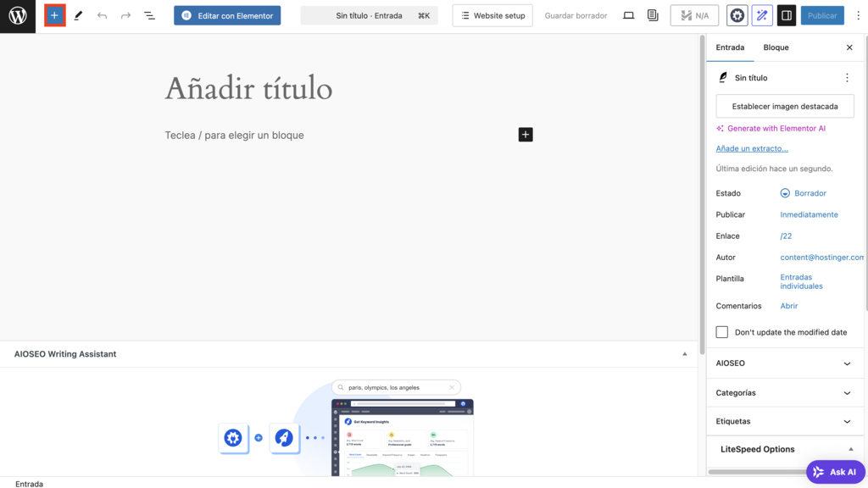Open the block inserter
Image resolution: width=868 pixels, height=488 pixels.
tap(54, 14)
